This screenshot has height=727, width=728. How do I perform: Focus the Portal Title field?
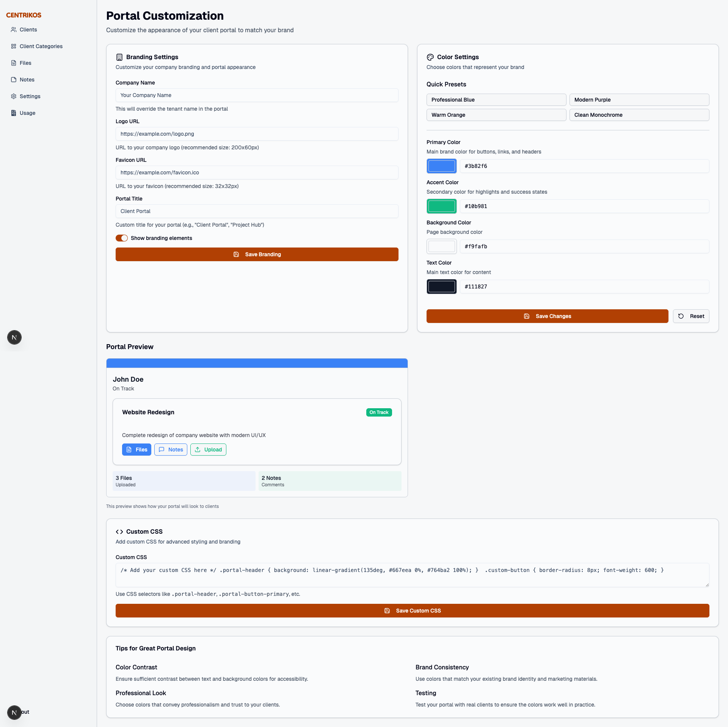tap(257, 211)
